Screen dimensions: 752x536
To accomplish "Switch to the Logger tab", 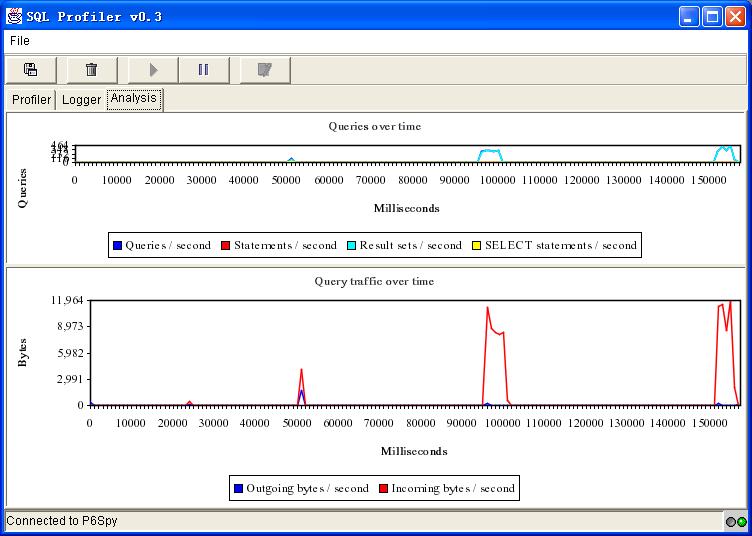I will 81,100.
